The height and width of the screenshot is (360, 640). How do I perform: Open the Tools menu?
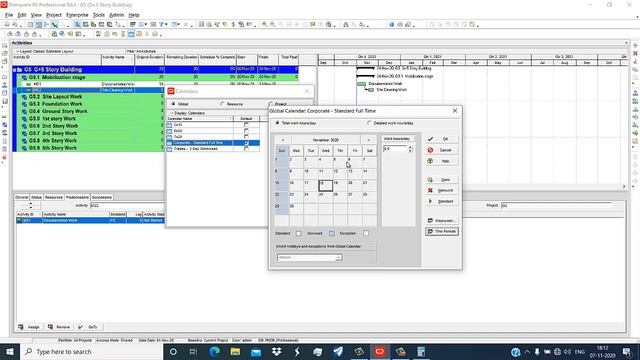pyautogui.click(x=98, y=15)
